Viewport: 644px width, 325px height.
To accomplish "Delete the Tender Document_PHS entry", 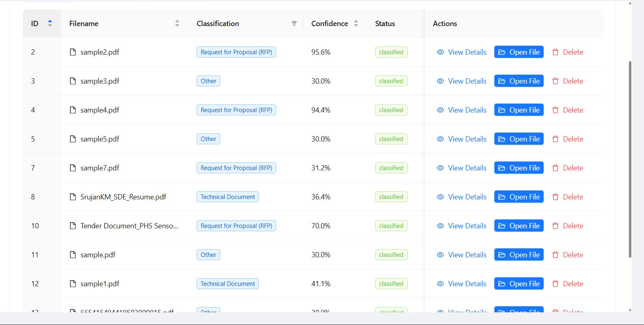I will point(567,226).
